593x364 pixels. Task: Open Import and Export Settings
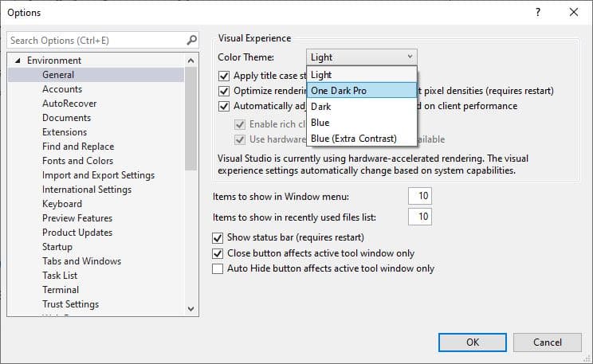(98, 175)
